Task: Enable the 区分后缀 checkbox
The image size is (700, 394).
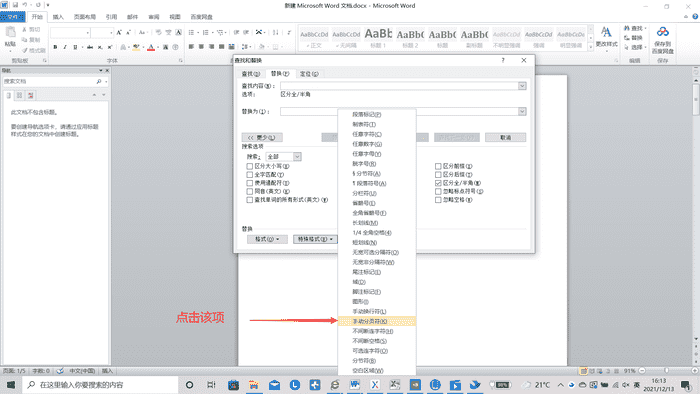Action: point(438,174)
